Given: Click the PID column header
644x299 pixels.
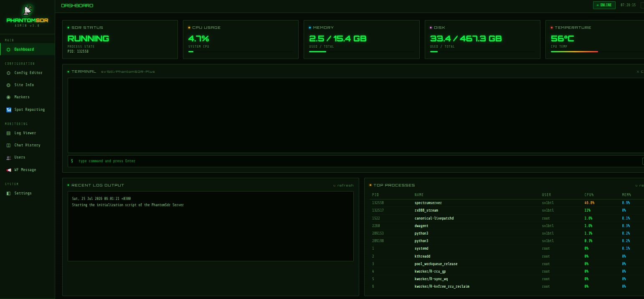Looking at the screenshot, I should point(375,195).
